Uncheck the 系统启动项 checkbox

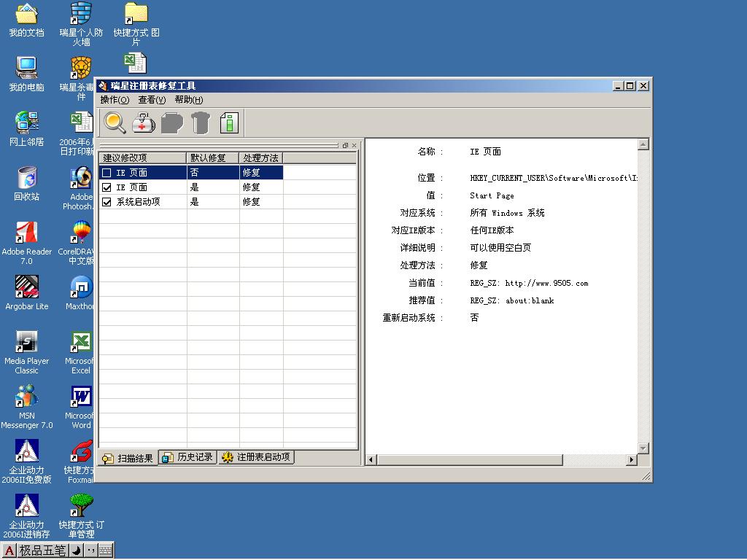pyautogui.click(x=107, y=202)
